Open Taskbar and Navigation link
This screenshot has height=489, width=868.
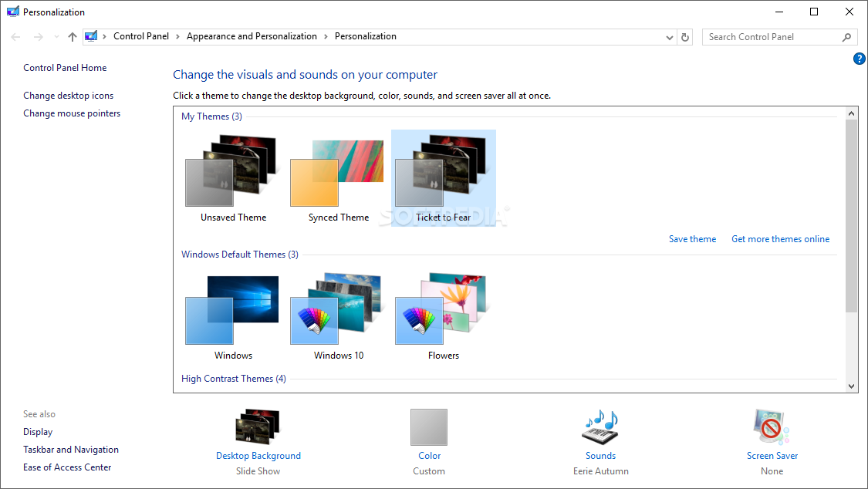click(x=71, y=450)
